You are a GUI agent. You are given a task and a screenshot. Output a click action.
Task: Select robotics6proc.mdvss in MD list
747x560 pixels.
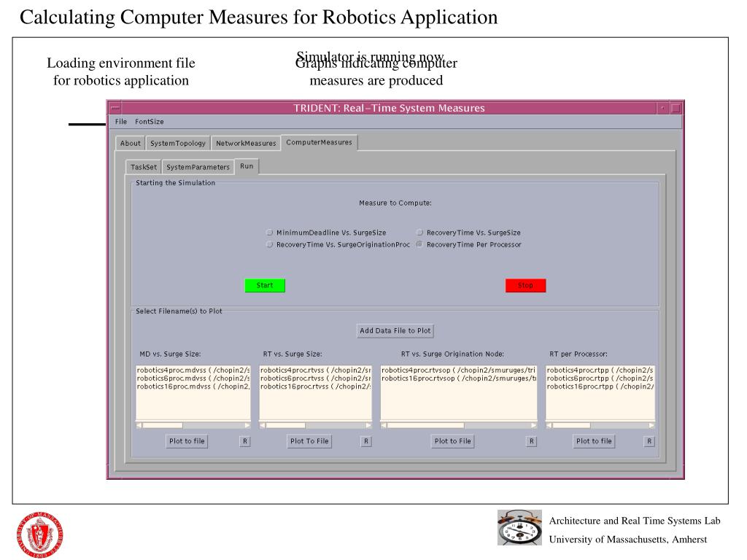193,378
